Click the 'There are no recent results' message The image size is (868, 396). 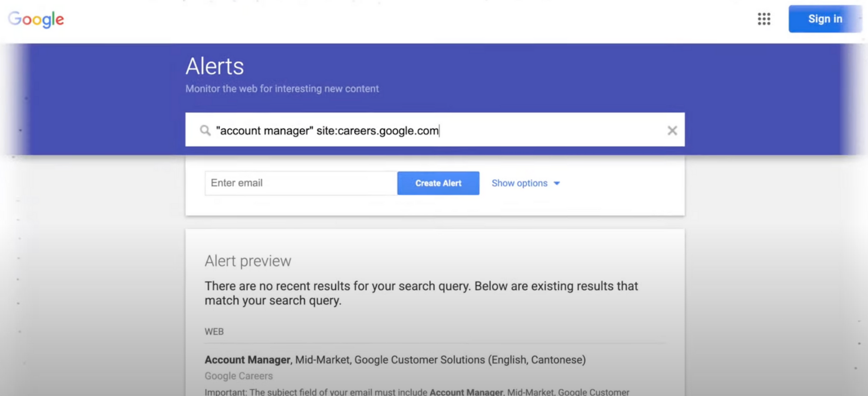(421, 293)
